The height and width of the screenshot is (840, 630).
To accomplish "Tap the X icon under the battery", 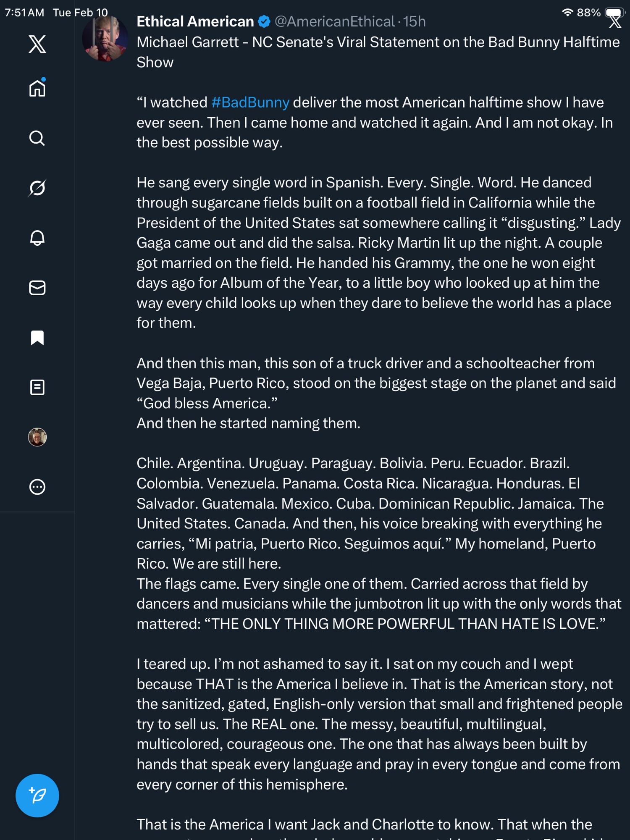I will (615, 22).
